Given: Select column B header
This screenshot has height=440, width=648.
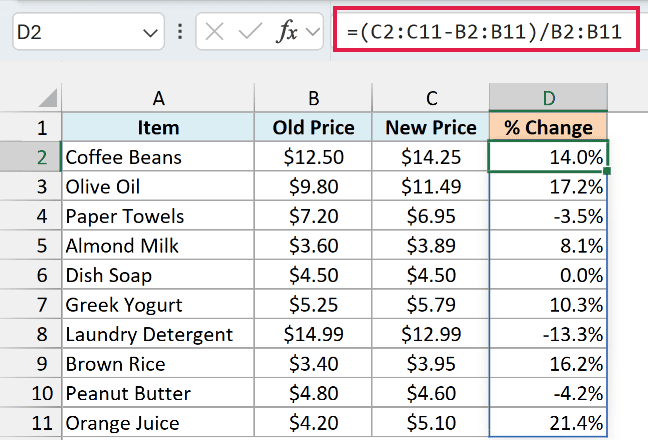Looking at the screenshot, I should tap(313, 98).
